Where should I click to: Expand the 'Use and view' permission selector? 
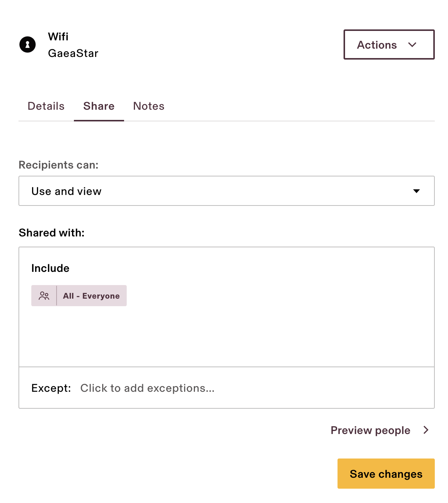[226, 191]
